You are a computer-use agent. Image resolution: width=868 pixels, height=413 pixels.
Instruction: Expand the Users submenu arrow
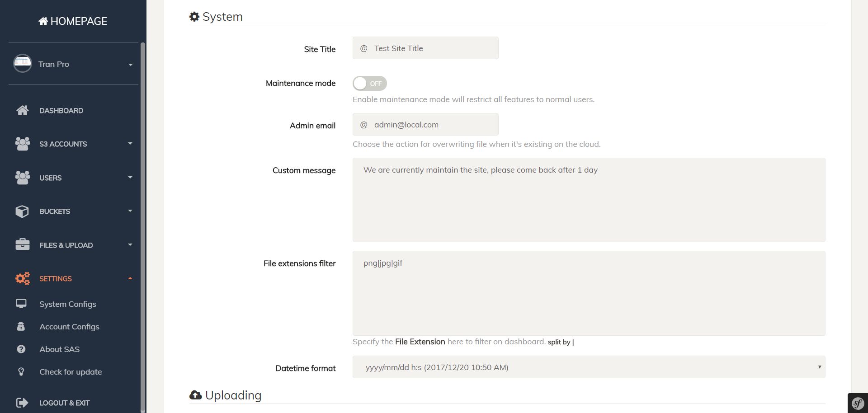tap(130, 177)
